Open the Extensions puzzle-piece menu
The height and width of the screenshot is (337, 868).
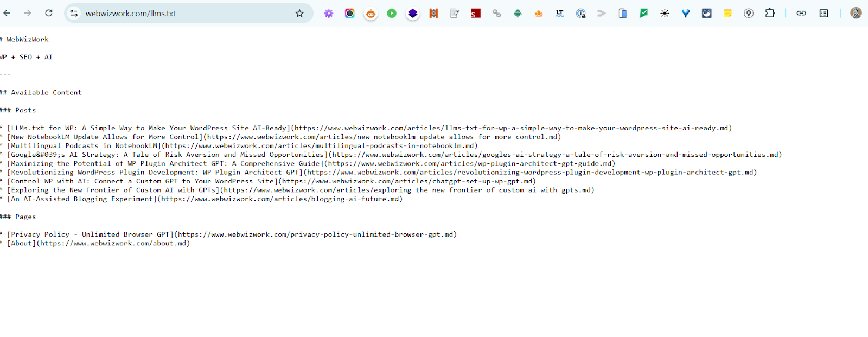point(770,13)
